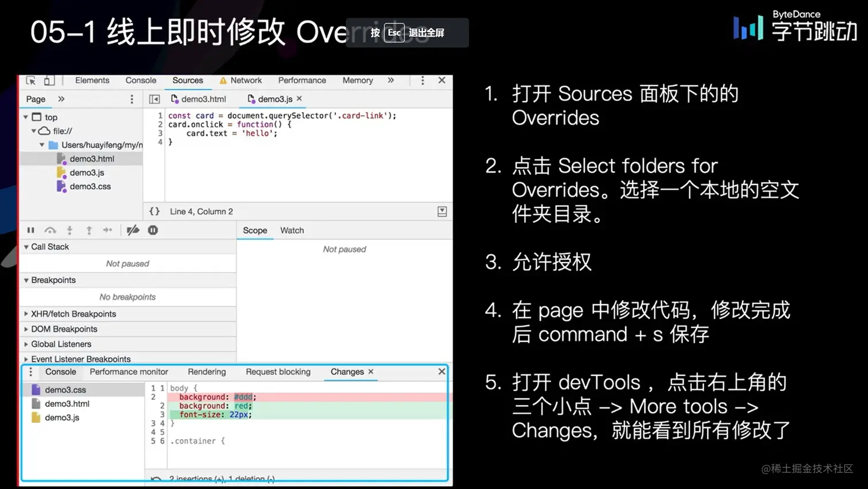Viewport: 868px width, 489px height.
Task: Pretty print the code with braces icon
Action: pyautogui.click(x=154, y=211)
